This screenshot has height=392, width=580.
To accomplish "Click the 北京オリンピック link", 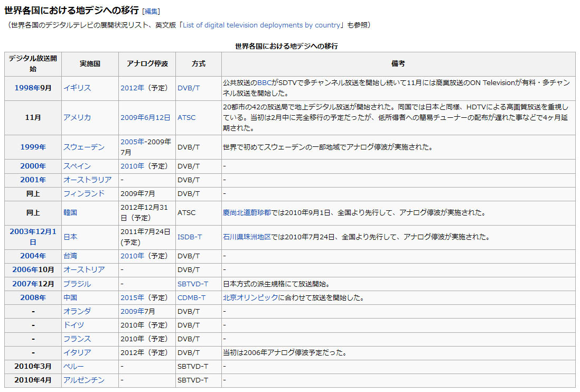I will [x=250, y=297].
